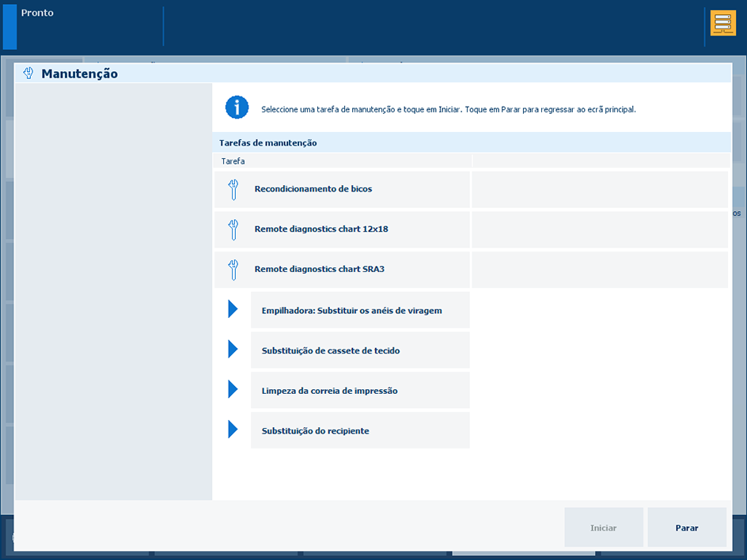This screenshot has width=747, height=560.
Task: Click the Tarefas de manutenção section header
Action: [472, 143]
